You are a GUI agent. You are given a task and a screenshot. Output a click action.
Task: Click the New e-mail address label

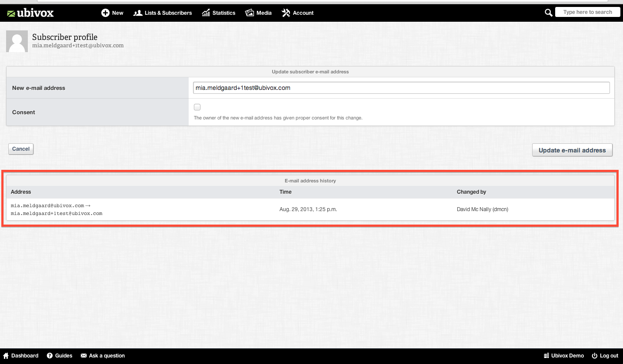[39, 88]
